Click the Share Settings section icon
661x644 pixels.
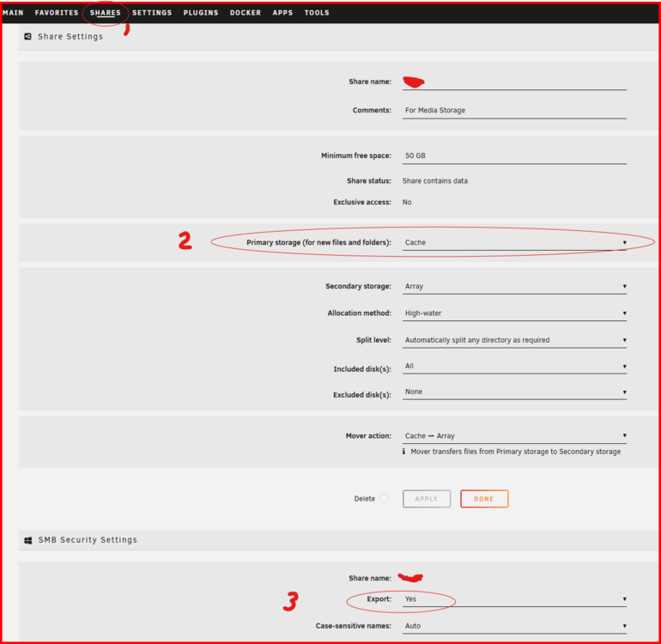pyautogui.click(x=27, y=37)
